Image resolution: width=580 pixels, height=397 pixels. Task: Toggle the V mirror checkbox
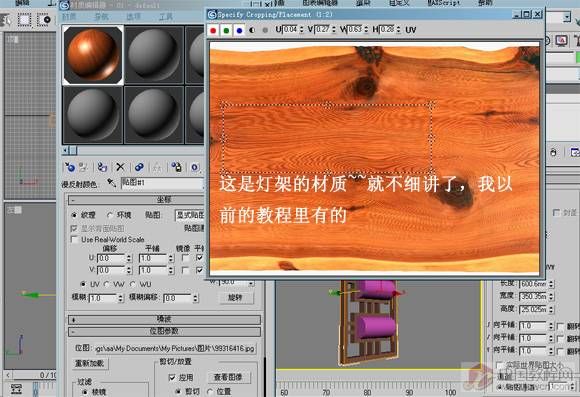(186, 270)
